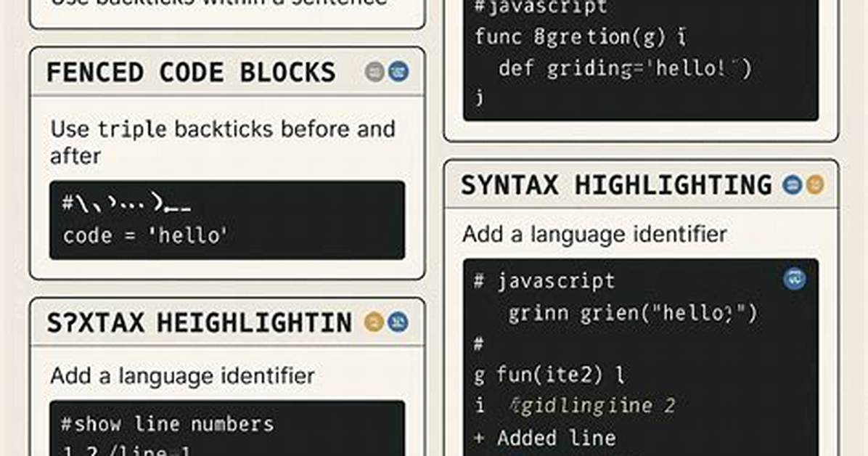Click blue circle icon in S?XTAX HEIGHLIGHTIN header

(x=398, y=322)
